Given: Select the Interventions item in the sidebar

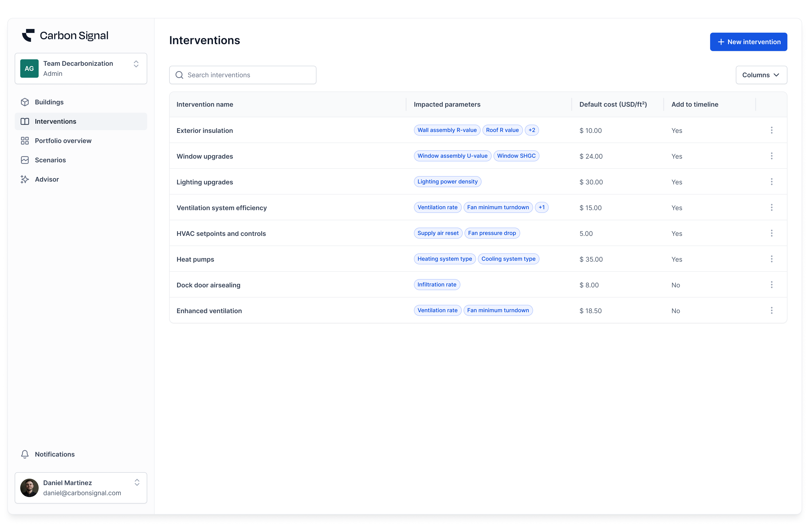Looking at the screenshot, I should click(55, 121).
